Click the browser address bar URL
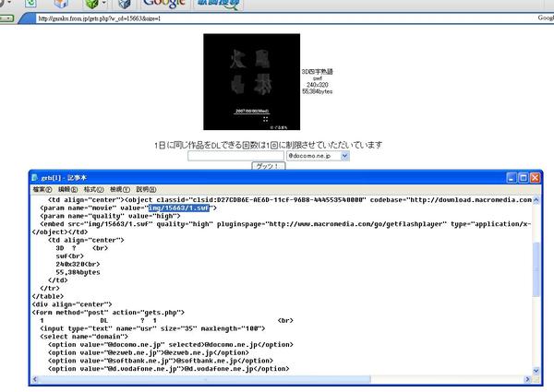This screenshot has height=392, width=554. tap(100, 18)
